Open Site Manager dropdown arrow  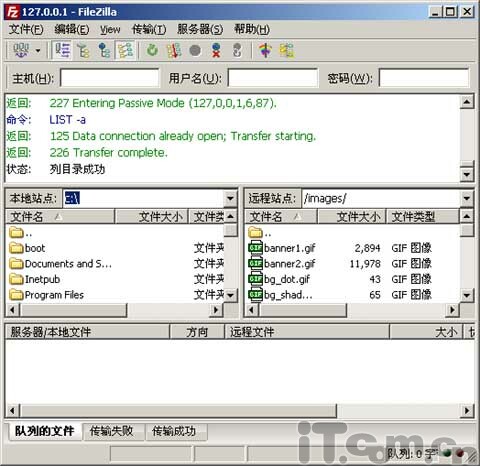pos(38,51)
